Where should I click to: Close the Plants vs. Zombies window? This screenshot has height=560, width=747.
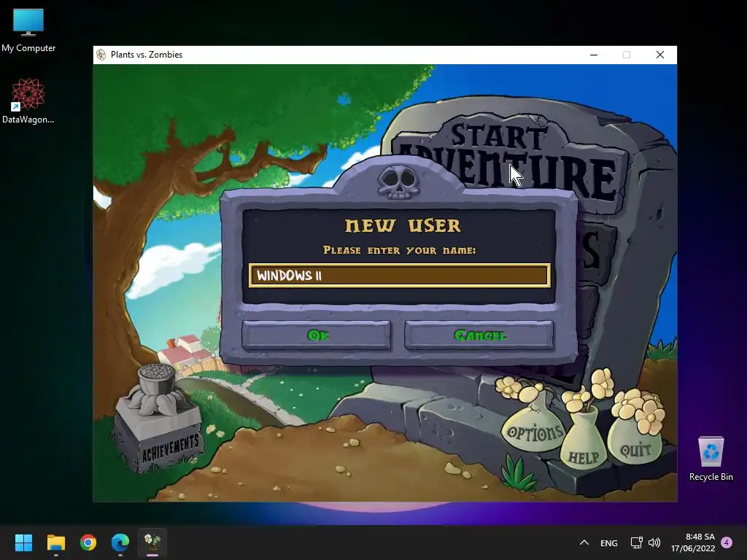coord(659,55)
